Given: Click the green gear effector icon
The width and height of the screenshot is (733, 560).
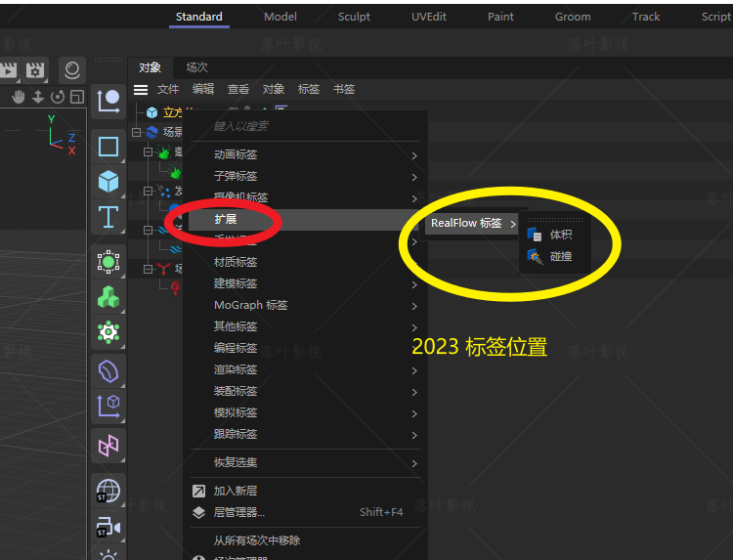Looking at the screenshot, I should coord(108,332).
